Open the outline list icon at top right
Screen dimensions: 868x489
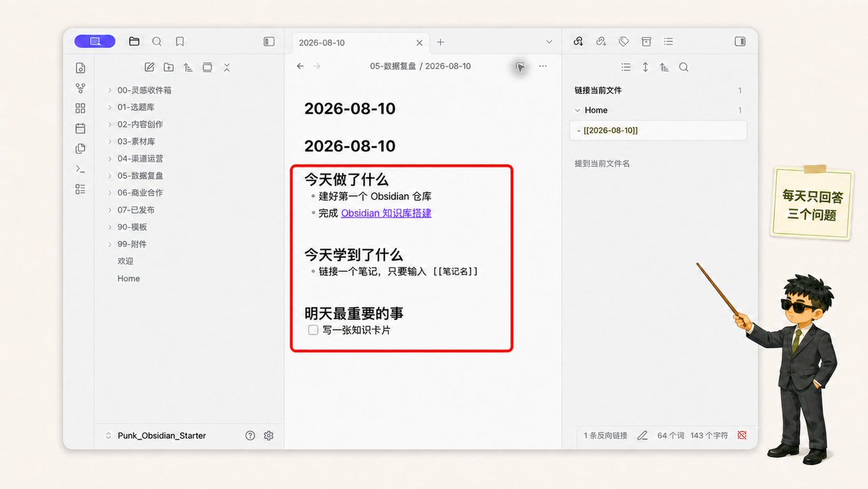(x=669, y=41)
